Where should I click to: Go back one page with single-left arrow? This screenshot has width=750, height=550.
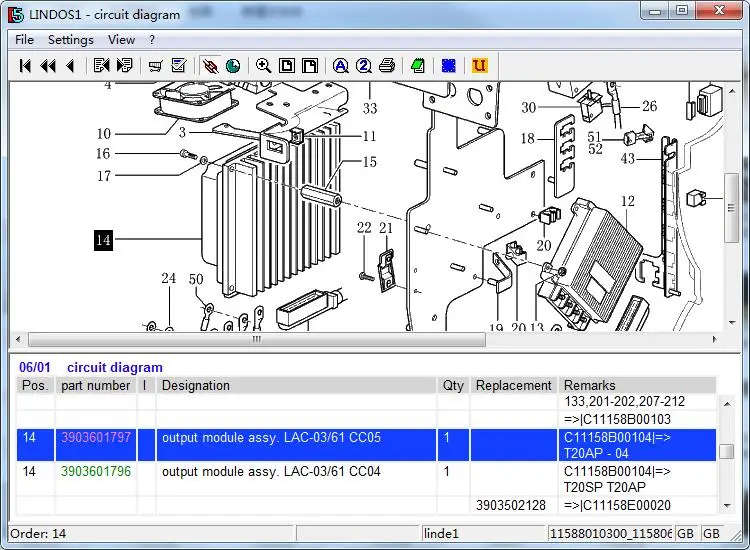(70, 66)
